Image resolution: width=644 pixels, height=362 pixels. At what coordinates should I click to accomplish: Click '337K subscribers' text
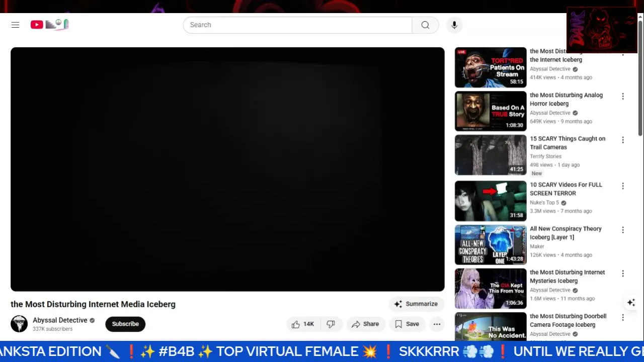[52, 329]
